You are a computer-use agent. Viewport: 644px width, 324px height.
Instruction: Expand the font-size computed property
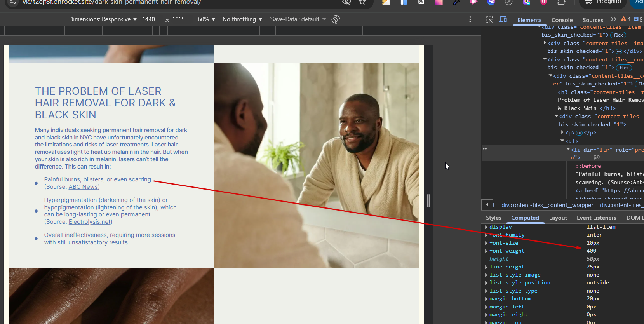486,243
